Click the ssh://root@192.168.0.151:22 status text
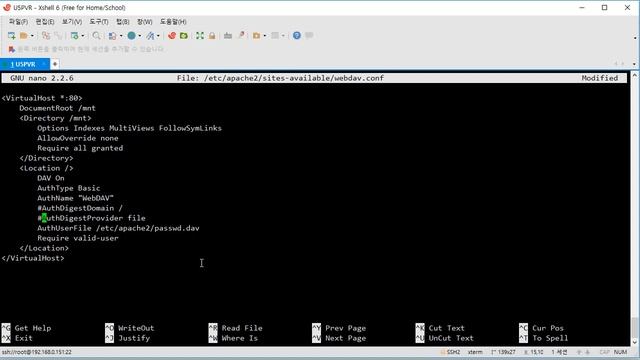This screenshot has width=640, height=360. (x=37, y=352)
